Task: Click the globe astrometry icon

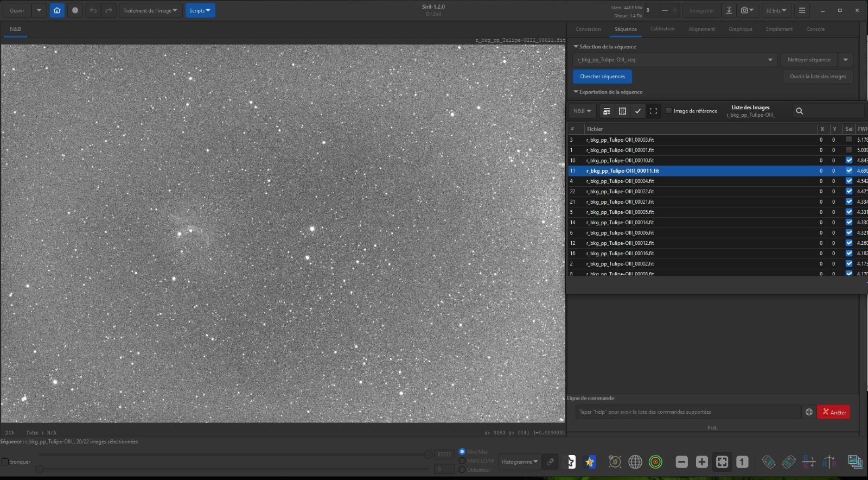Action: pyautogui.click(x=635, y=462)
